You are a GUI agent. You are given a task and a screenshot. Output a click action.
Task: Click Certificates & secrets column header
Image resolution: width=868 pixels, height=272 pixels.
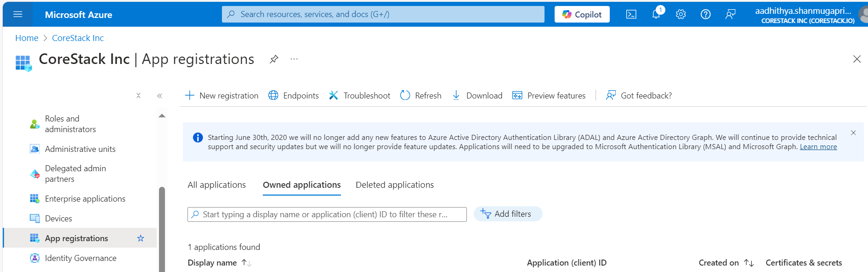(x=804, y=263)
